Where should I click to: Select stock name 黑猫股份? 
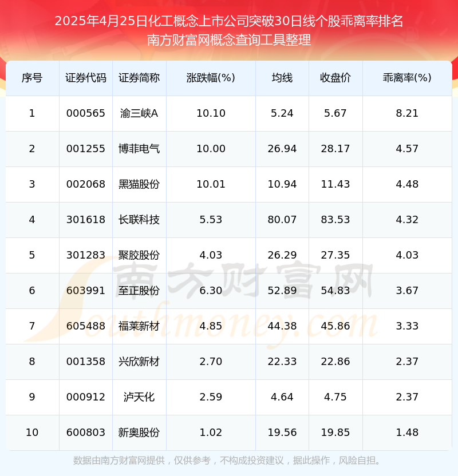[x=139, y=184]
